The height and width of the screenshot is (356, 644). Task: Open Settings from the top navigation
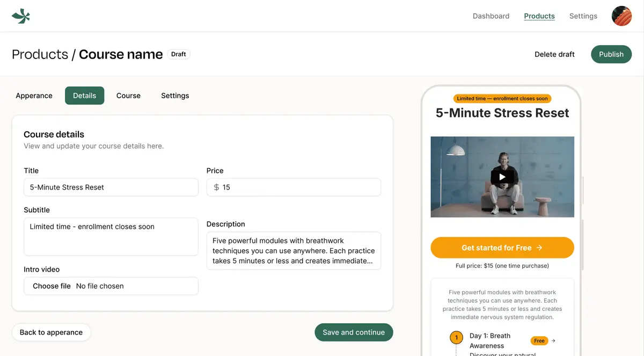[x=583, y=16]
